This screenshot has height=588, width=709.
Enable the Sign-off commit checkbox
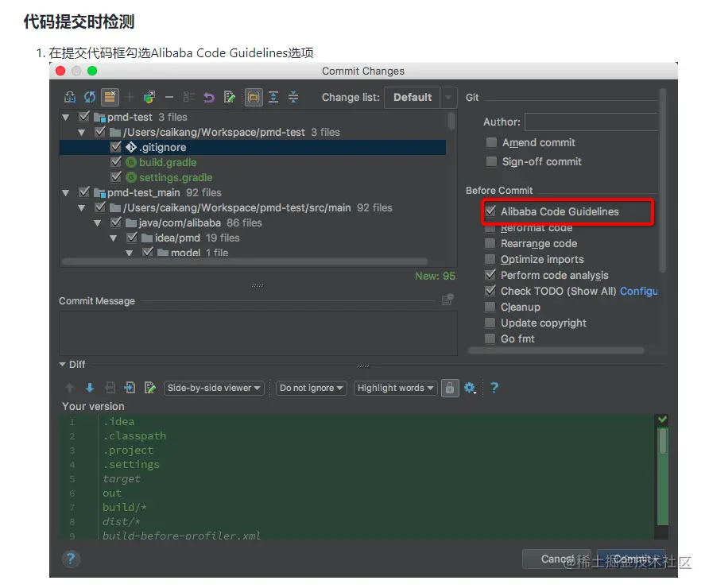[x=491, y=161]
